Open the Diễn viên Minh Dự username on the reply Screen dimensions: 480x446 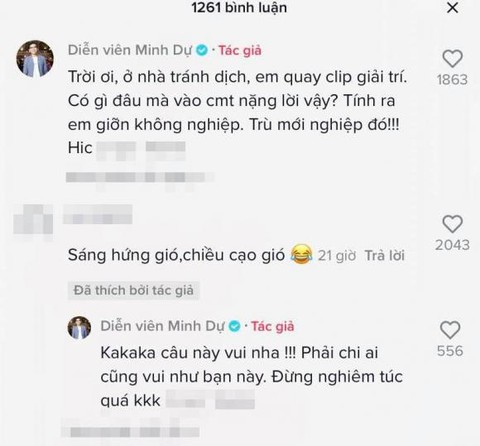[x=163, y=326]
